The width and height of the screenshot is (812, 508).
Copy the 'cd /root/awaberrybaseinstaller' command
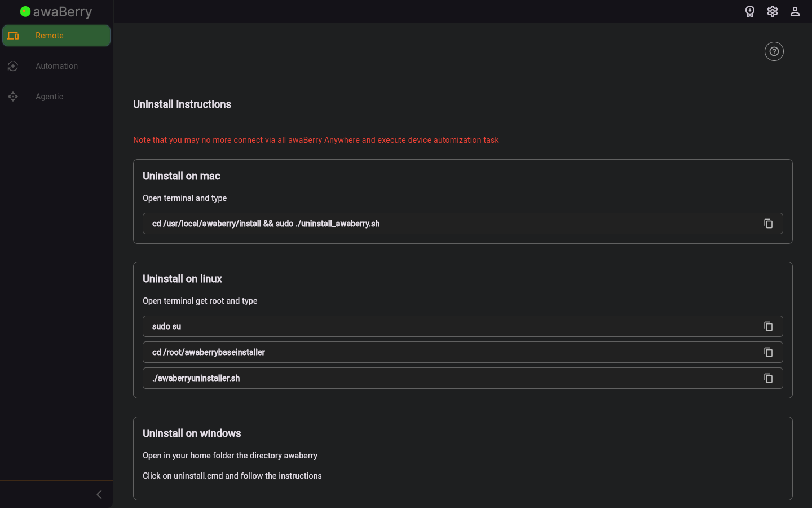pos(768,352)
